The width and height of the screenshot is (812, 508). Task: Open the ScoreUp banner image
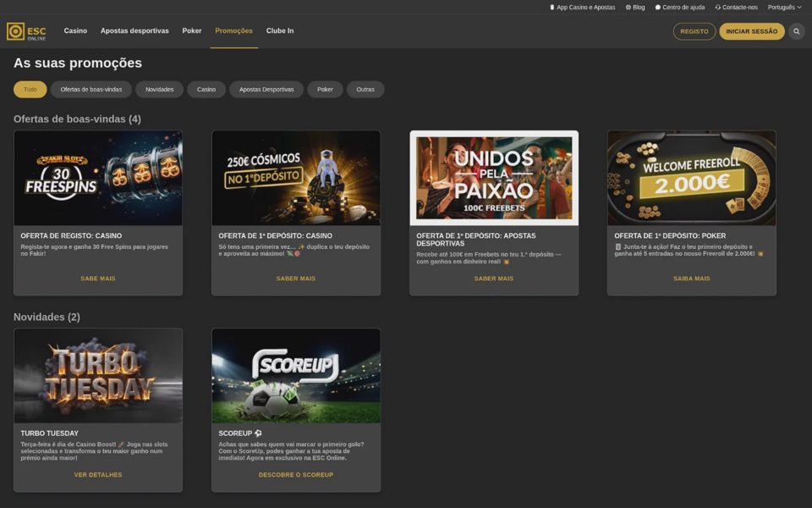[x=296, y=376]
